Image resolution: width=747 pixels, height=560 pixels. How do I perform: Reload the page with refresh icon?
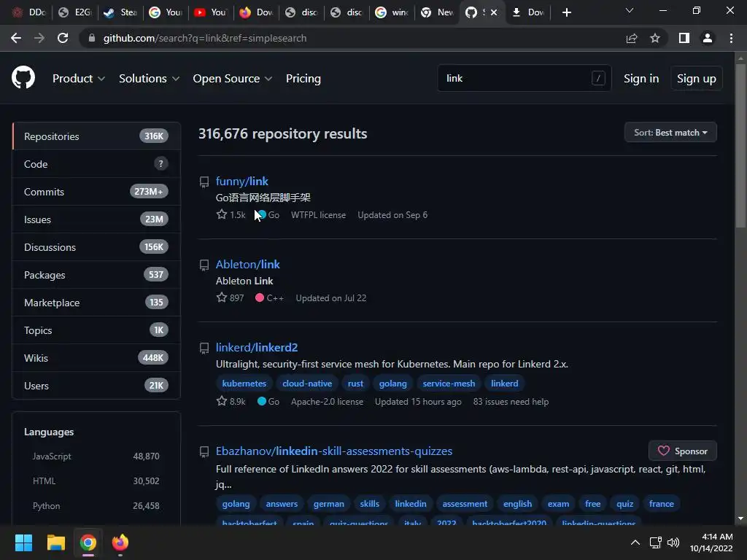(x=63, y=38)
